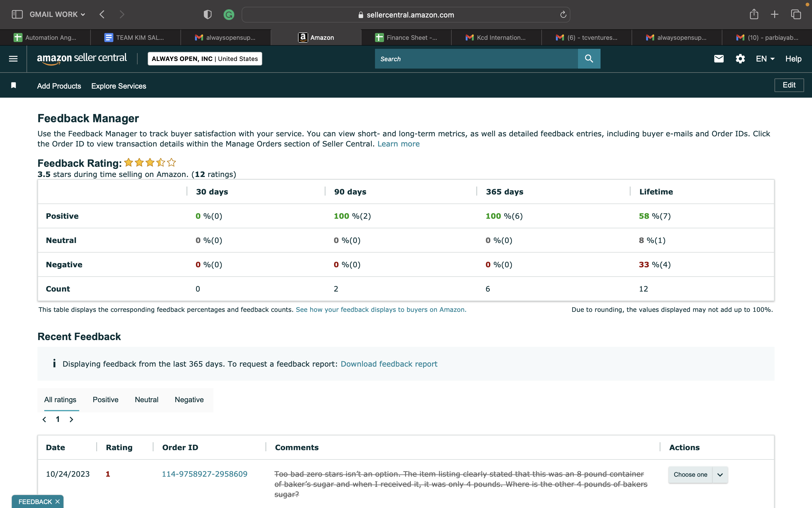Close the FEEDBACK widget with the X
812x508 pixels.
pos(58,501)
